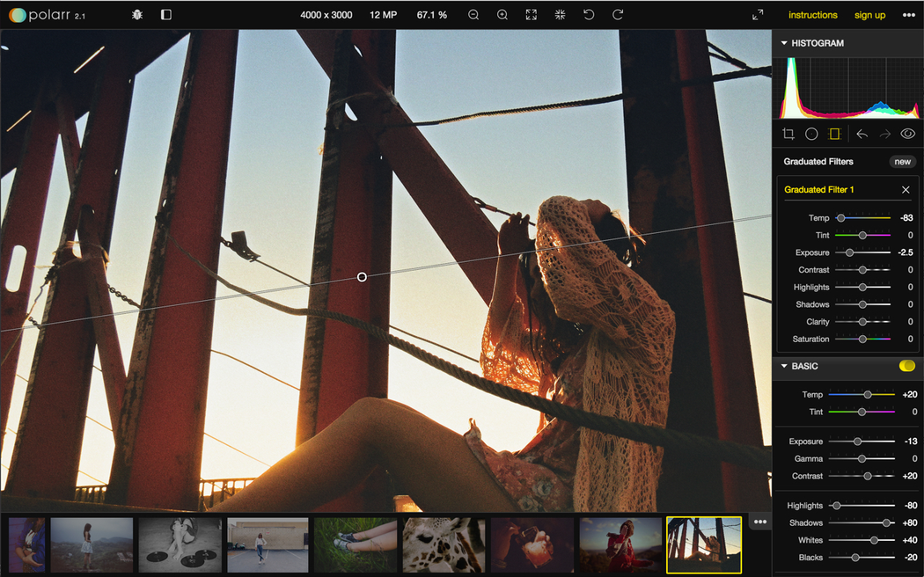Open the top-right more options menu
Viewport: 924px width, 577px height.
click(908, 15)
